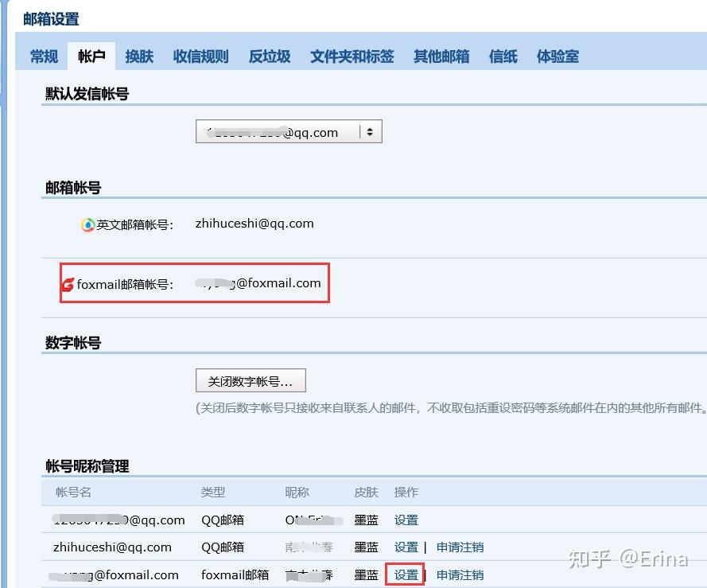Go to the 收信规则 tab
707x588 pixels.
point(200,56)
